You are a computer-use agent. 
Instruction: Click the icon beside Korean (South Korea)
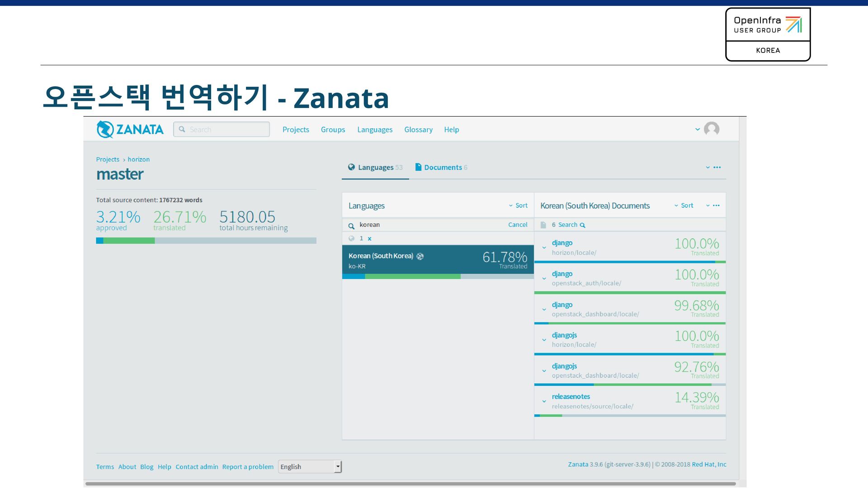420,256
